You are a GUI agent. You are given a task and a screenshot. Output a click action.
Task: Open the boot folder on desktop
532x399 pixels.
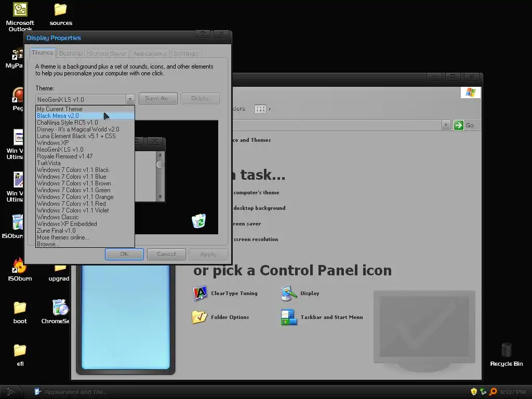(x=20, y=312)
